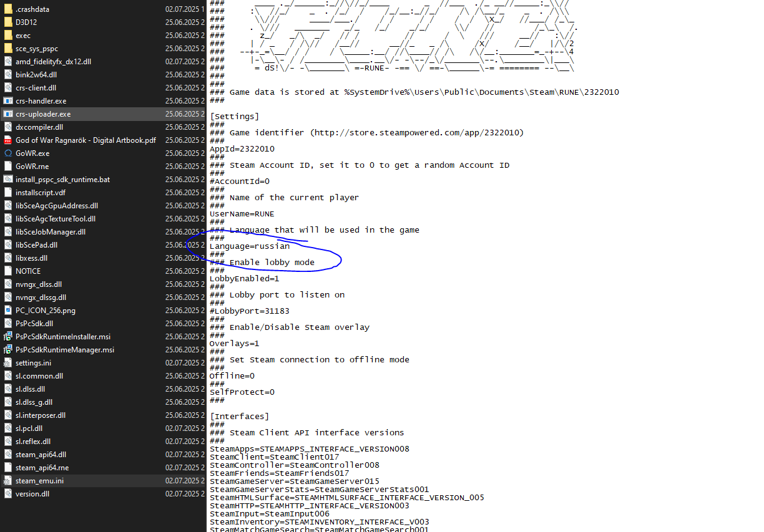Select steam_api64.dll in the file list
The image size is (764, 532).
pos(41,455)
